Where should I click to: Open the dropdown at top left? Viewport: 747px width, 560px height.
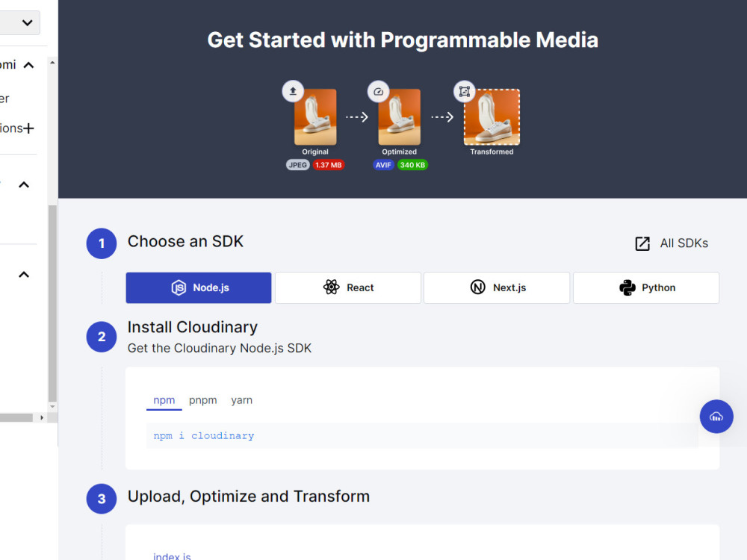(21, 22)
